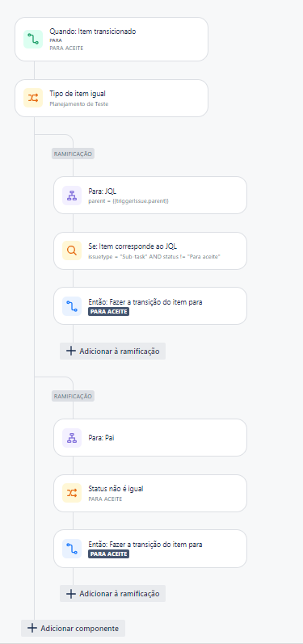
Task: Open the Tipo de item igual condition
Action: tap(112, 98)
